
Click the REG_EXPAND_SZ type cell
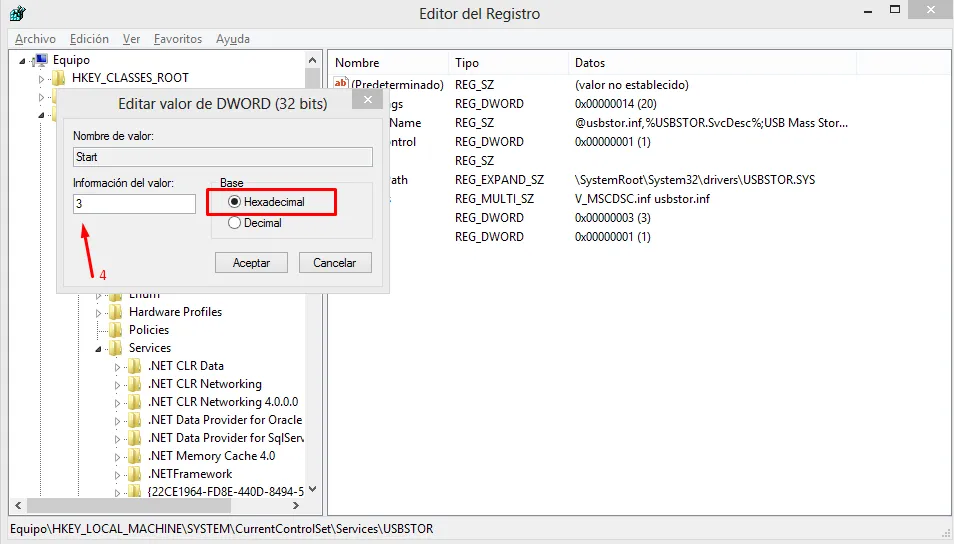500,180
